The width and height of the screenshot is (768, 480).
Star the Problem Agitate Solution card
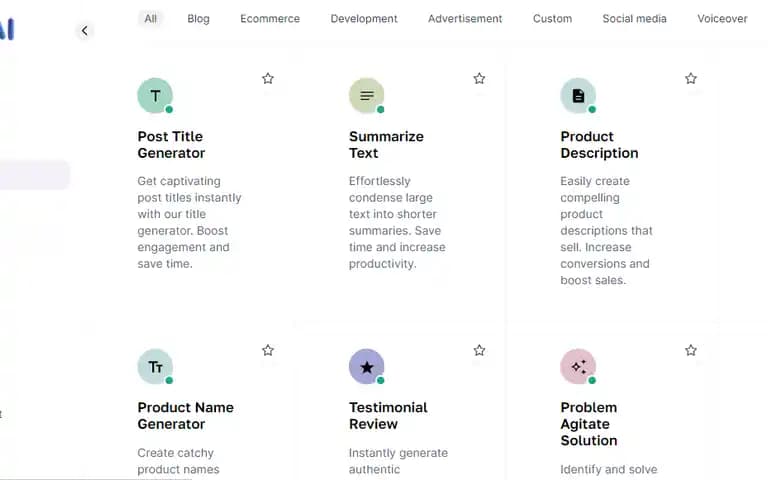pos(691,350)
